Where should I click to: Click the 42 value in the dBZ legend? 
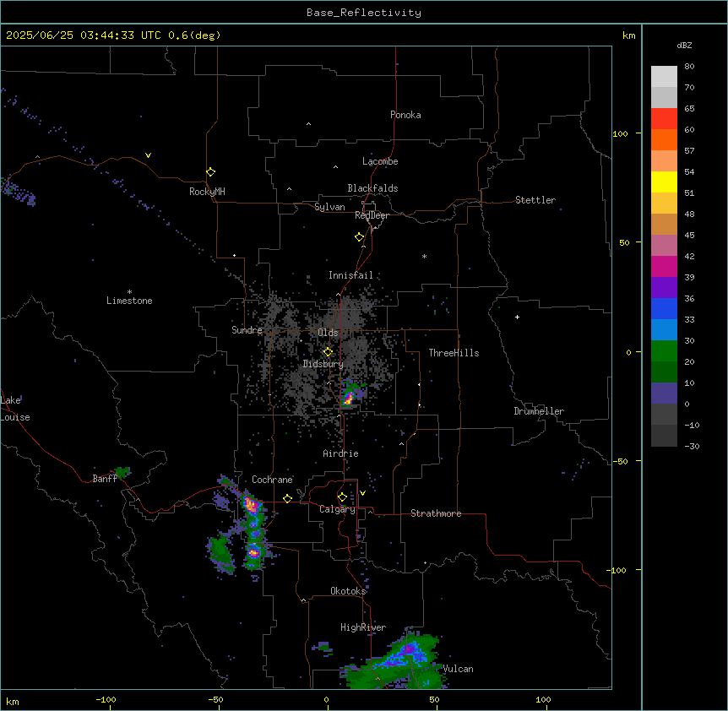click(x=689, y=256)
